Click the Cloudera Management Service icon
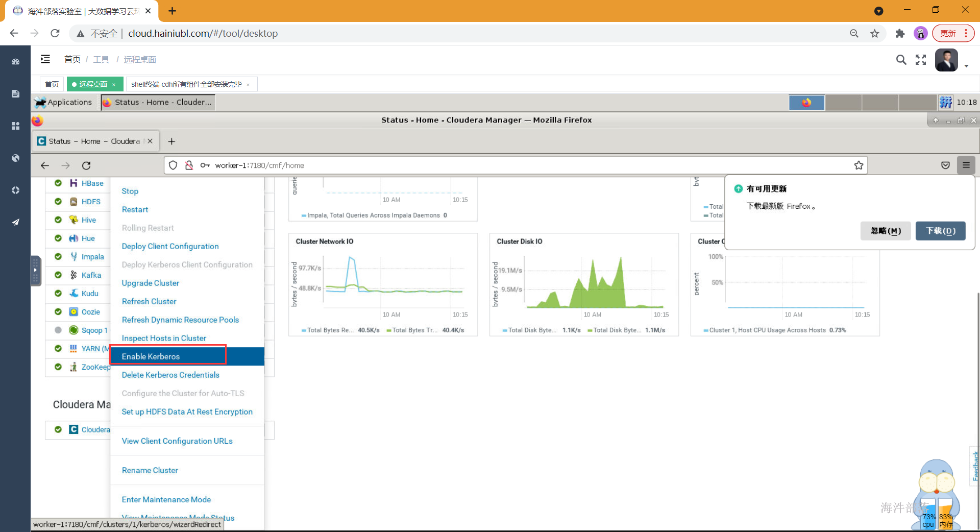Viewport: 980px width, 532px height. point(73,429)
